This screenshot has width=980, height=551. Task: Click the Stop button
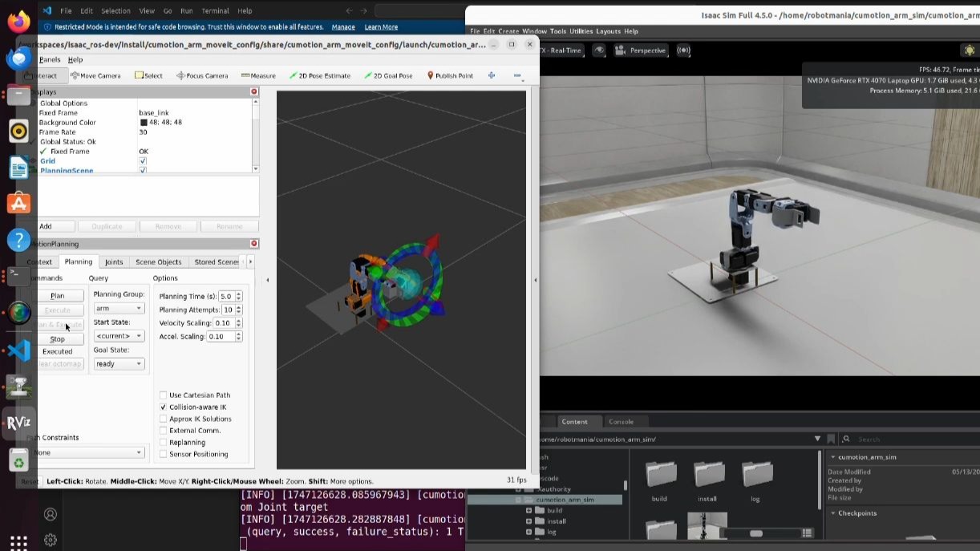[x=58, y=339]
